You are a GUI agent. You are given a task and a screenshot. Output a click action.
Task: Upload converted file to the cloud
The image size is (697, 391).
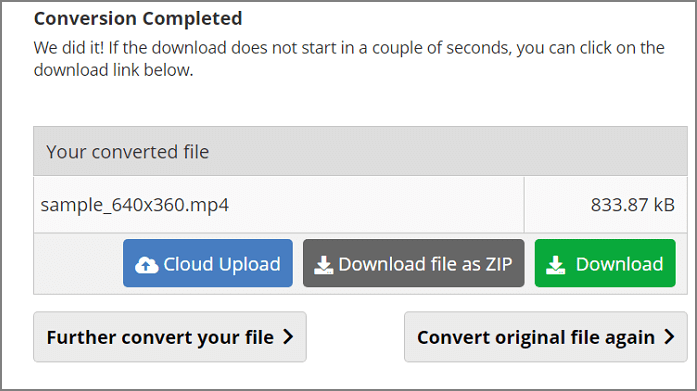click(208, 263)
